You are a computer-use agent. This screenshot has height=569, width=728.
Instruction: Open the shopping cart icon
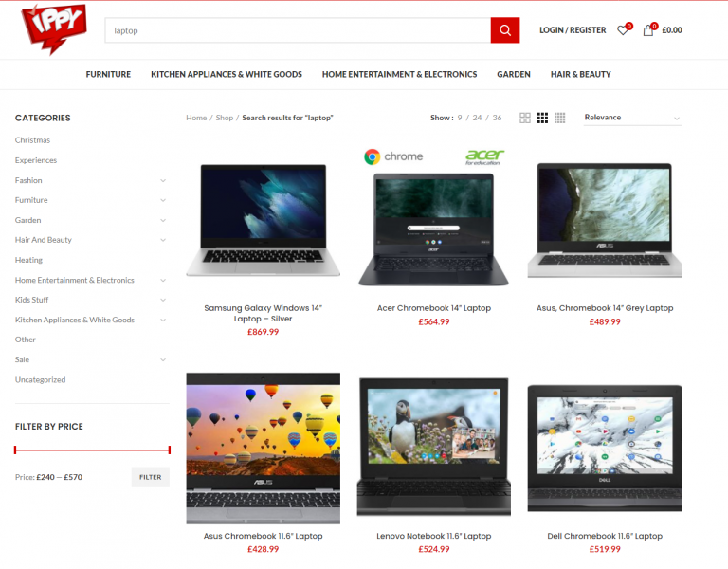coord(648,30)
